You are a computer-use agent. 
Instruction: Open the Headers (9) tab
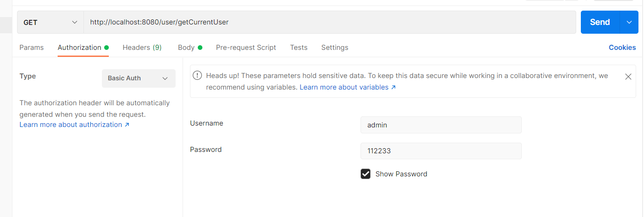(x=142, y=48)
